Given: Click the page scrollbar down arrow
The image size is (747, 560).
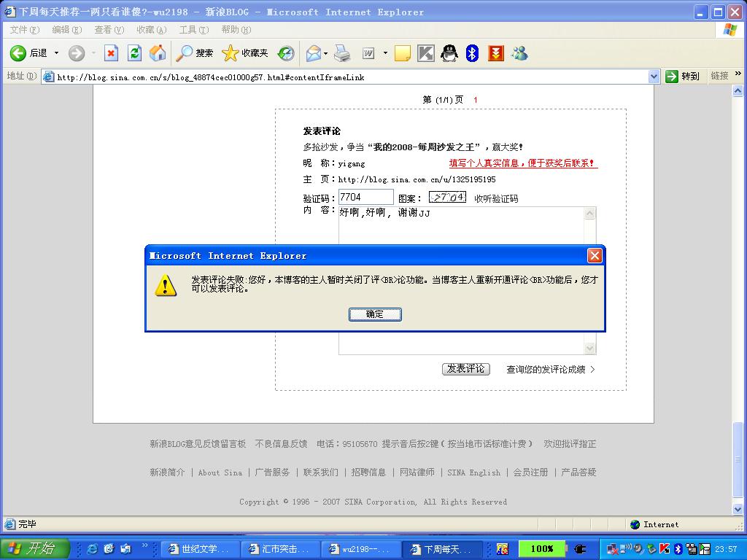Looking at the screenshot, I should (x=738, y=509).
